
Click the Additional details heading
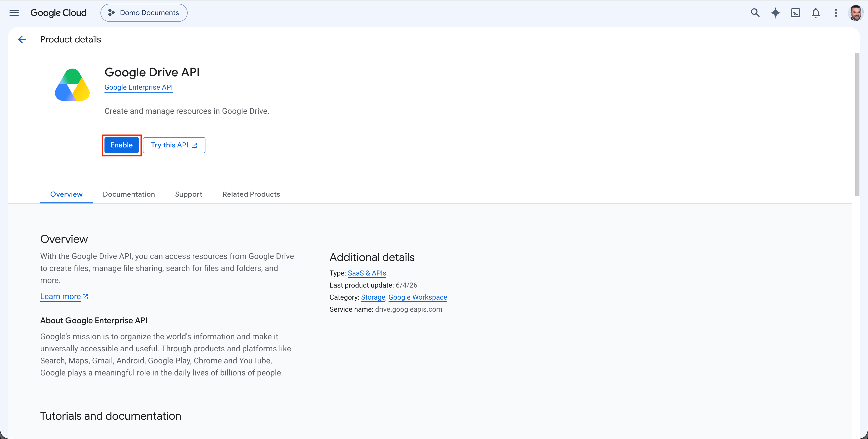pyautogui.click(x=372, y=257)
